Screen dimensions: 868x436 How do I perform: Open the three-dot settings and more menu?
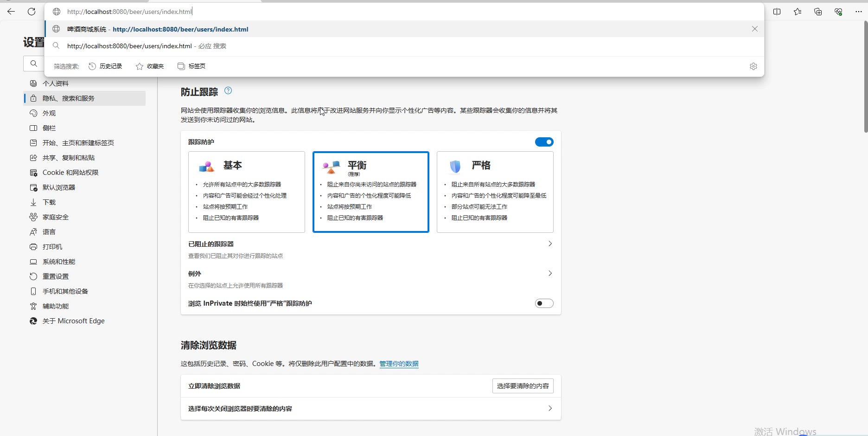click(859, 12)
